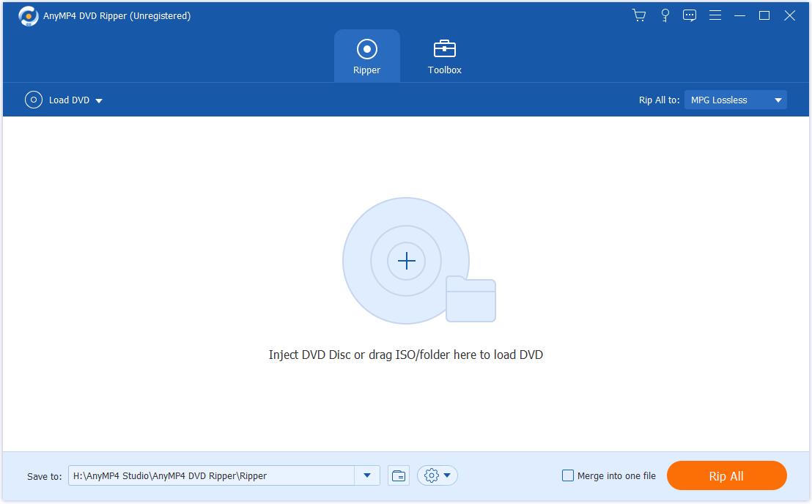Image resolution: width=812 pixels, height=504 pixels.
Task: Switch to the Ripper tab
Action: (366, 56)
